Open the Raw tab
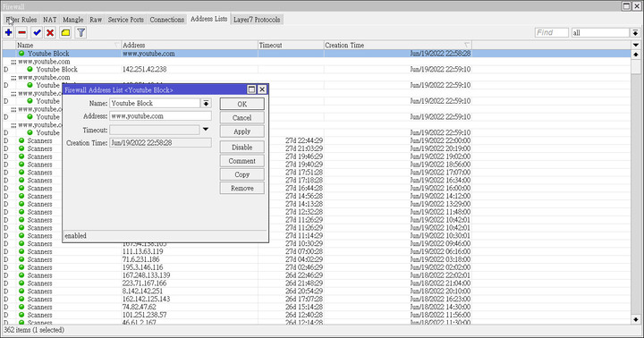The height and width of the screenshot is (338, 644). point(96,20)
